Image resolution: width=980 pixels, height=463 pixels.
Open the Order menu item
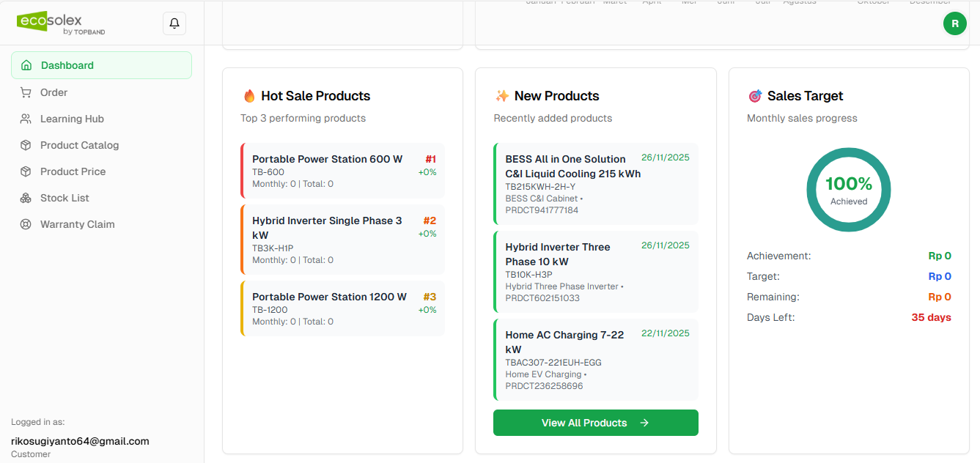(54, 92)
